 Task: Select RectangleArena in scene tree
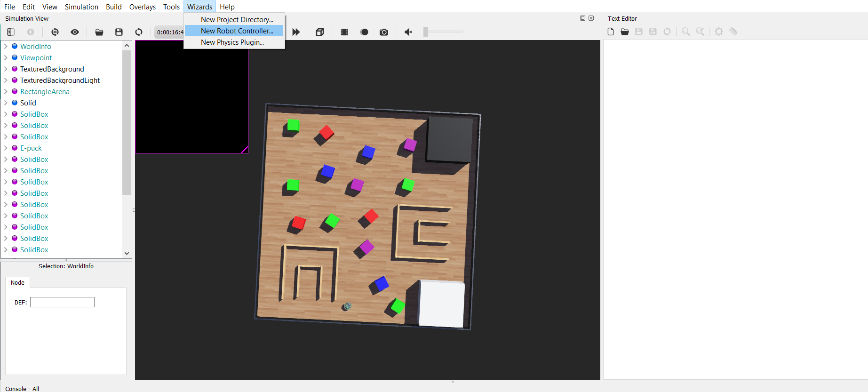pos(45,91)
